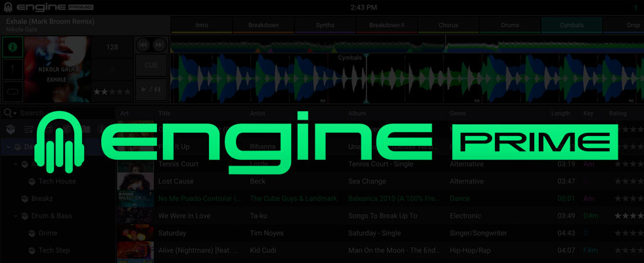Image resolution: width=644 pixels, height=263 pixels.
Task: Click the genre Singer/Songwriter
Action: pyautogui.click(x=478, y=233)
